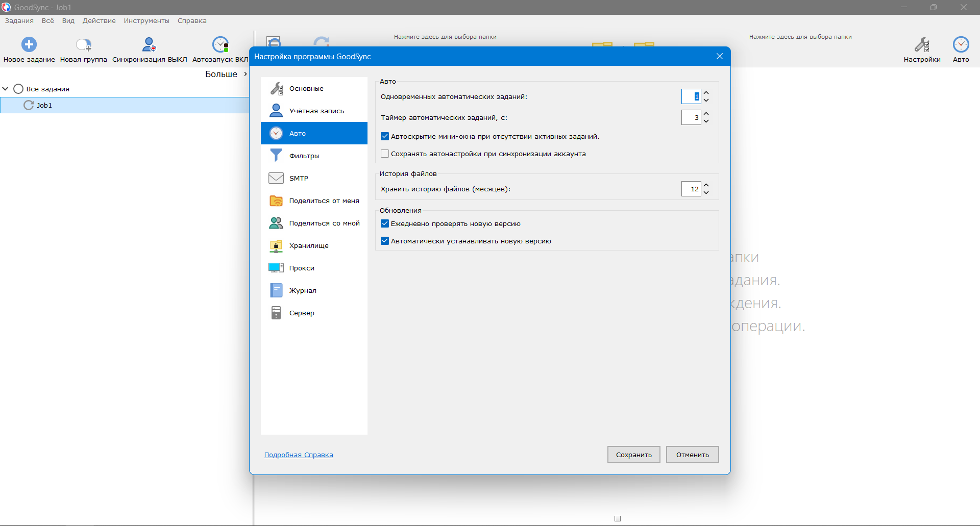Viewport: 980px width, 526px height.
Task: Expand the More (Больше) toolbar chevron
Action: pos(245,74)
